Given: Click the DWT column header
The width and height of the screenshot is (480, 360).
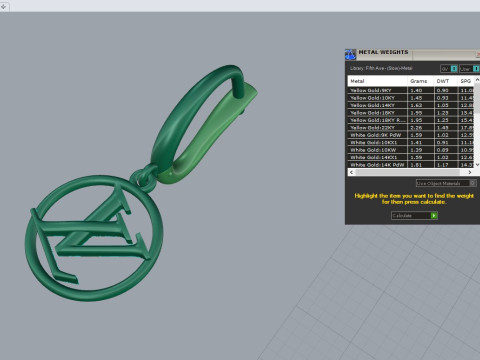Looking at the screenshot, I should click(x=446, y=81).
